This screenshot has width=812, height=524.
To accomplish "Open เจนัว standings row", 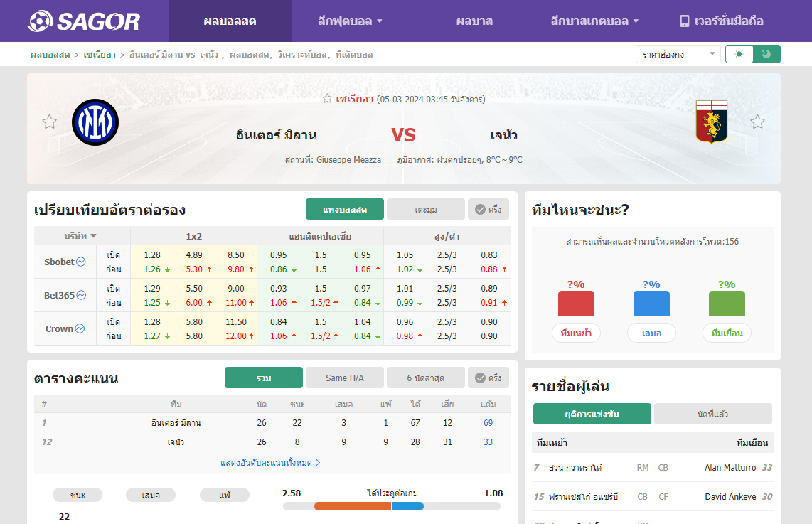I will tap(272, 442).
